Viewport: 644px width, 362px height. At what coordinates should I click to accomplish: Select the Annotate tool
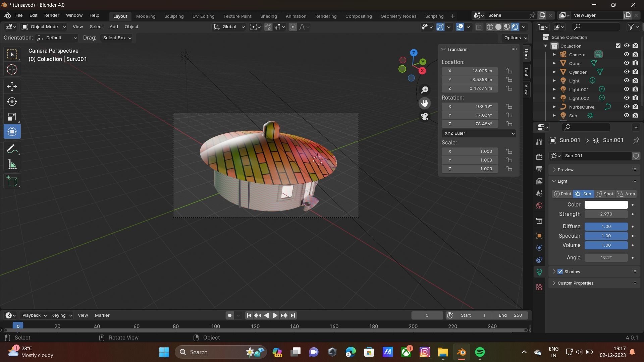pos(12,149)
